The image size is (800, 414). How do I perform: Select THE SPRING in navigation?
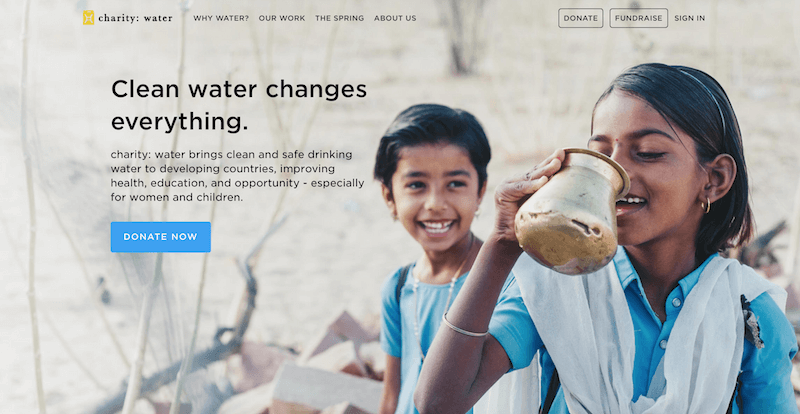(339, 18)
